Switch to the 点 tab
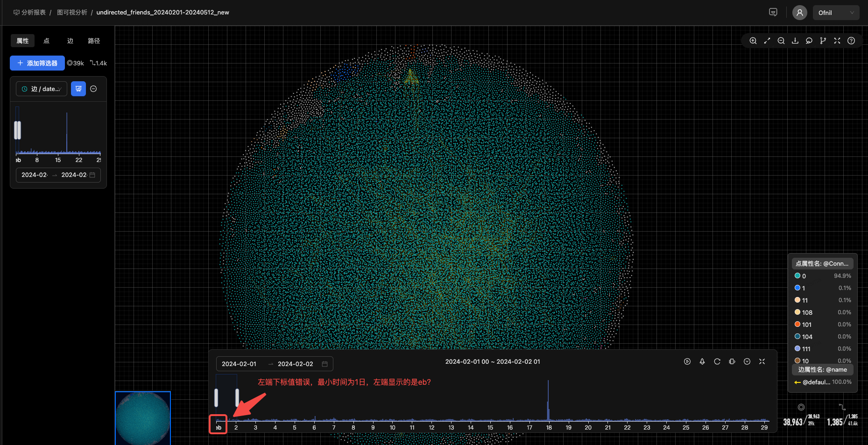This screenshot has width=868, height=445. tap(46, 41)
